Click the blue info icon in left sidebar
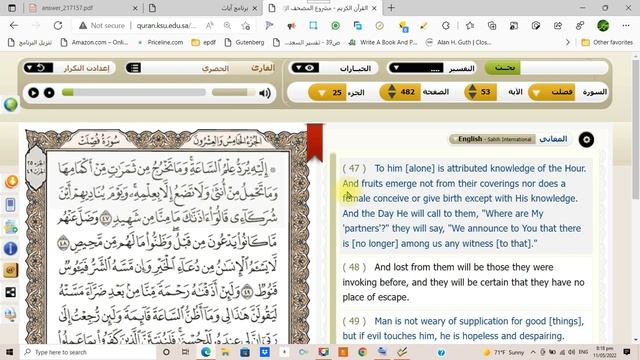This screenshot has width=640, height=360. pyautogui.click(x=11, y=249)
